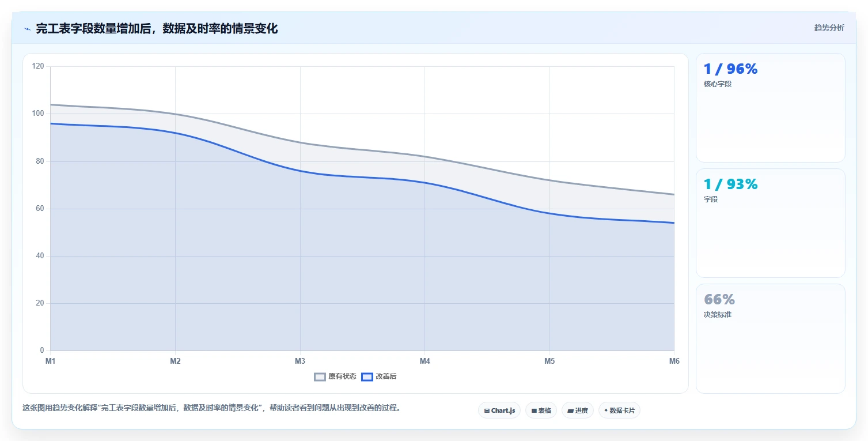Click the M6 x-axis label
868x441 pixels.
coord(674,361)
